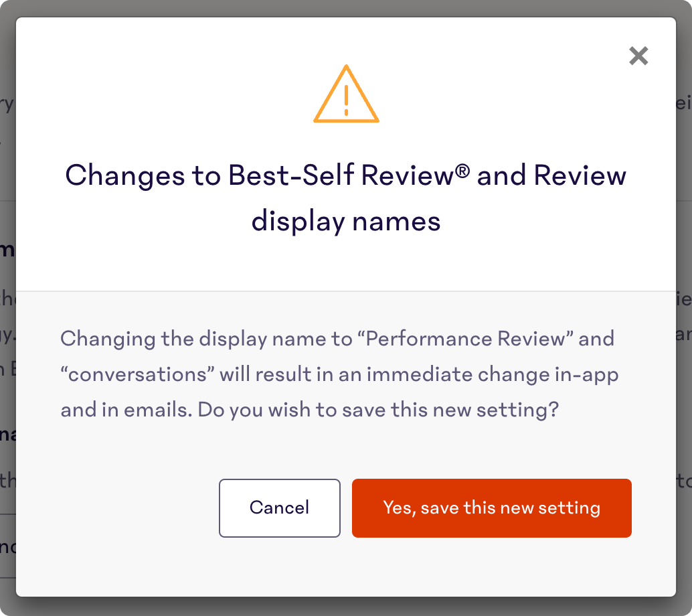This screenshot has height=616, width=692.
Task: Select the dialog title 'Changes to Best-Self Review'
Action: [345, 198]
